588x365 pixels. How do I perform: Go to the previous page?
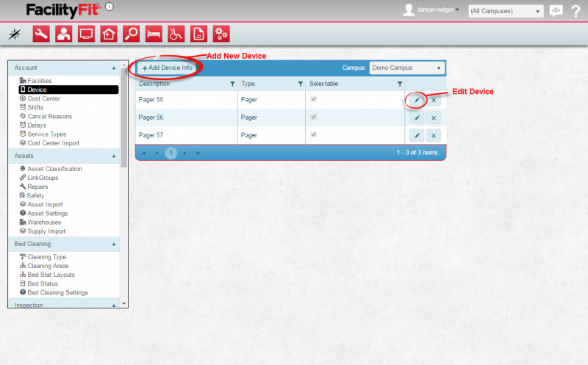coord(157,153)
